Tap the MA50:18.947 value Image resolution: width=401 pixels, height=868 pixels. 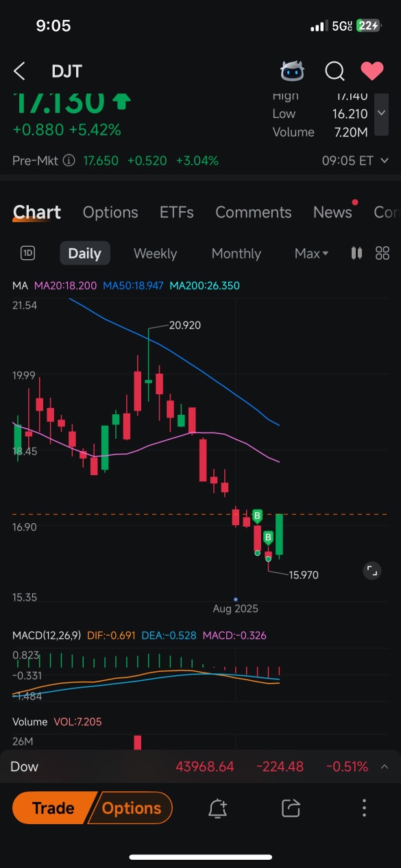pos(133,285)
